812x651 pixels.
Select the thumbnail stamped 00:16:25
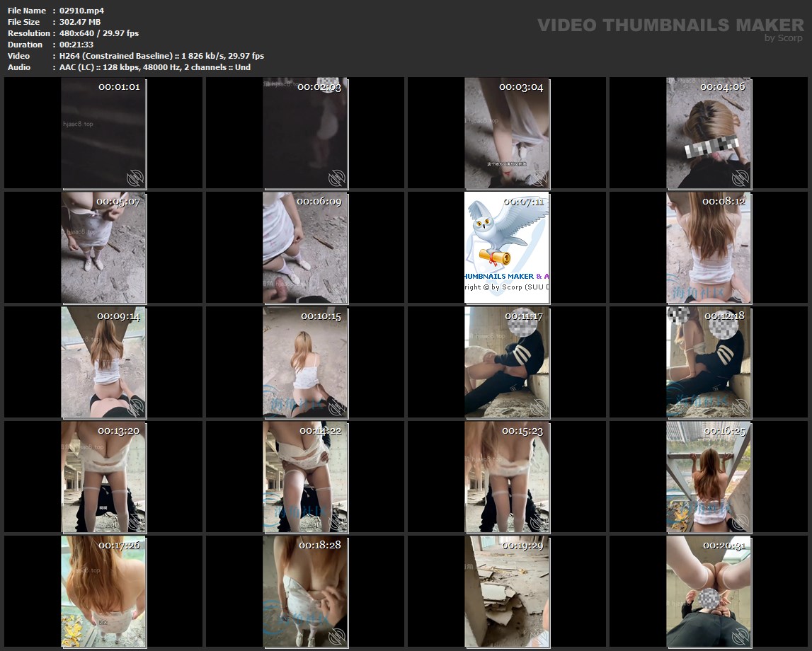pos(709,476)
